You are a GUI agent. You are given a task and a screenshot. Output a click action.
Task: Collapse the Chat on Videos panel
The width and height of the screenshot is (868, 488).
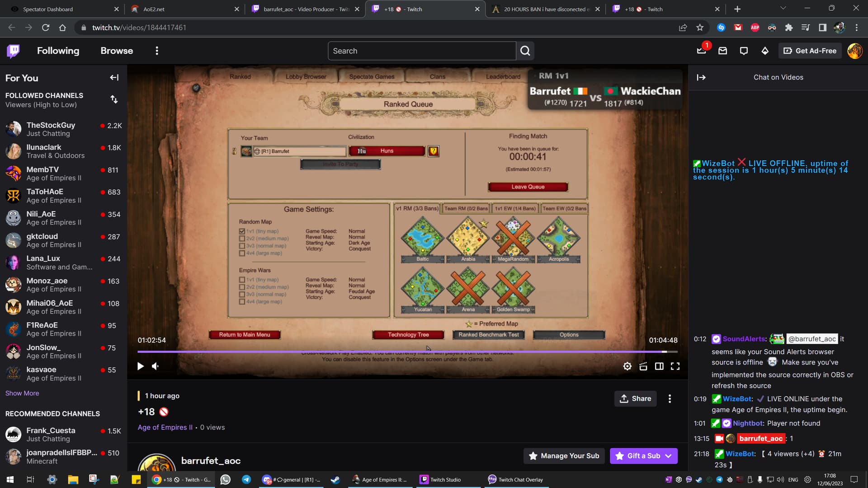tap(701, 77)
